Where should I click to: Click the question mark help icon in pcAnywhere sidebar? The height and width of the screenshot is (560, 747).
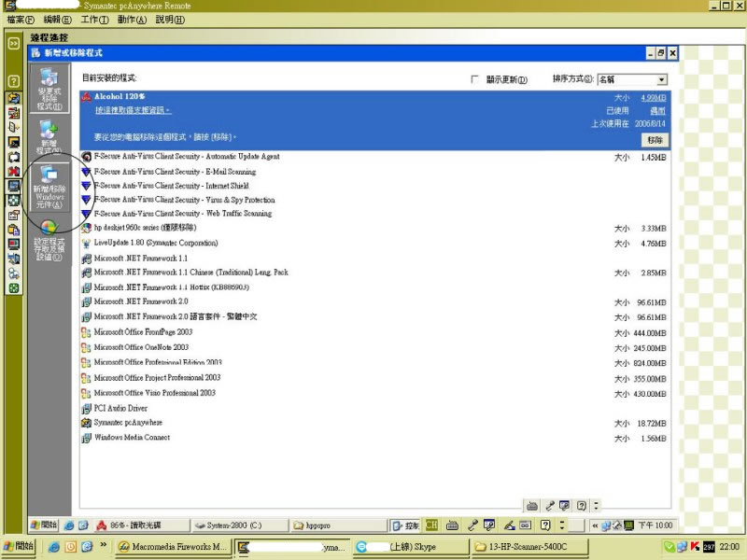14,81
